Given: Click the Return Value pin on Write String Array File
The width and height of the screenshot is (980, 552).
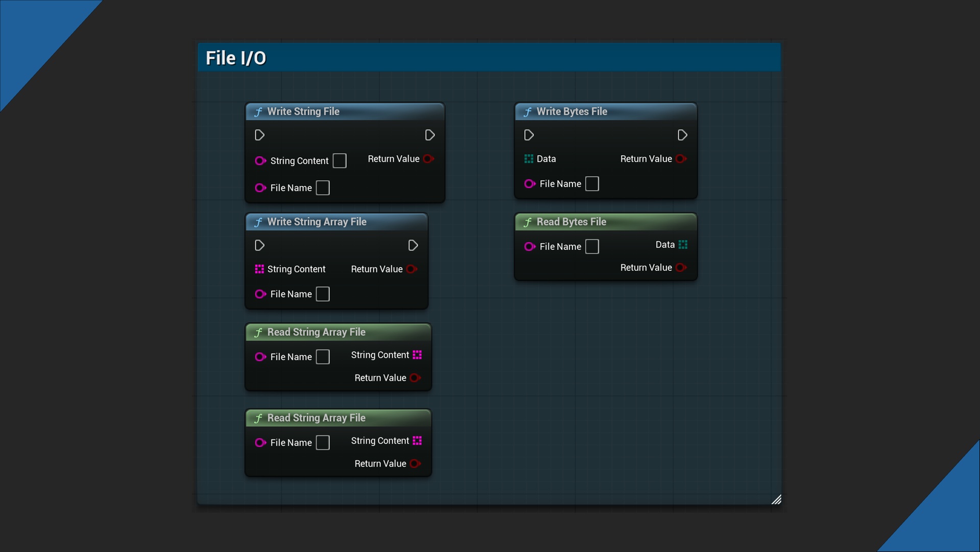Looking at the screenshot, I should point(412,269).
